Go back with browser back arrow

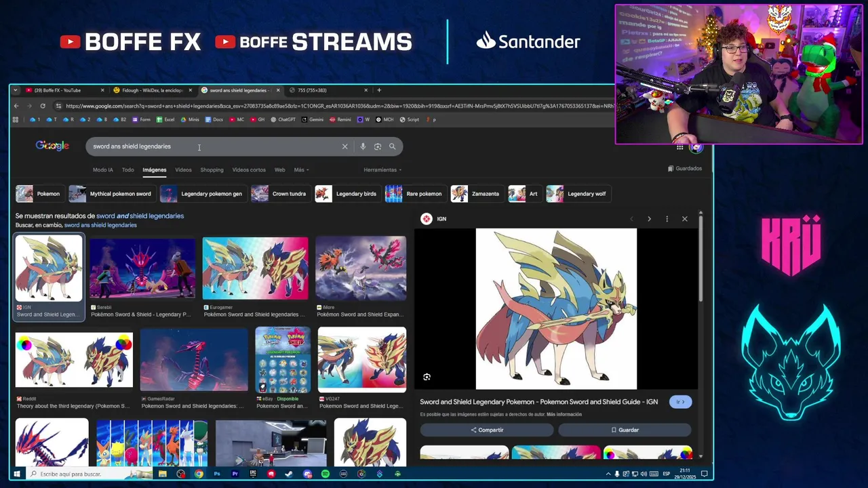[x=16, y=106]
